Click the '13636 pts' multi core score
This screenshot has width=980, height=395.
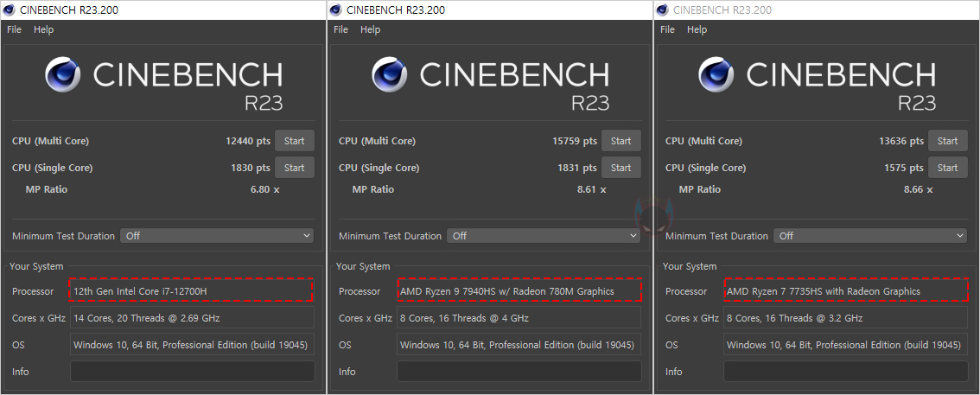click(x=901, y=141)
